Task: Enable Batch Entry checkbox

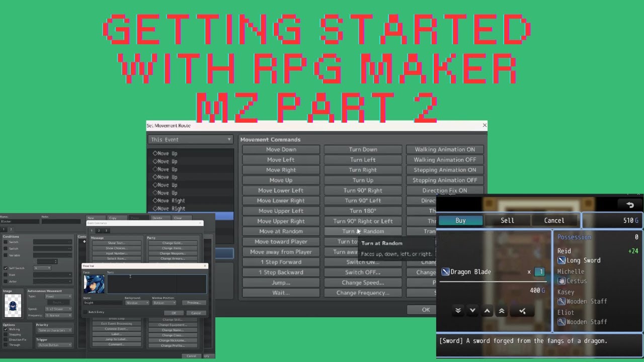Action: click(85, 312)
